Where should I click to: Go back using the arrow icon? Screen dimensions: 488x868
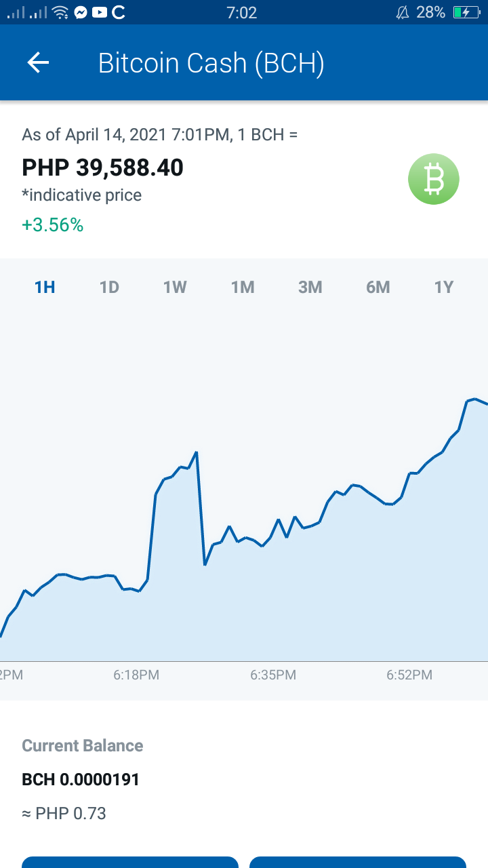[38, 63]
